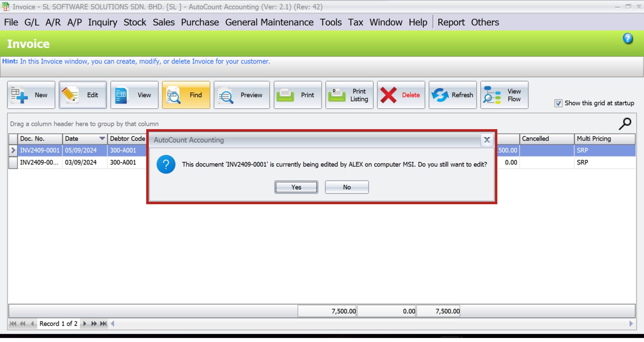This screenshot has height=342, width=644.
Task: Dismiss dialog with its X button
Action: (x=487, y=140)
